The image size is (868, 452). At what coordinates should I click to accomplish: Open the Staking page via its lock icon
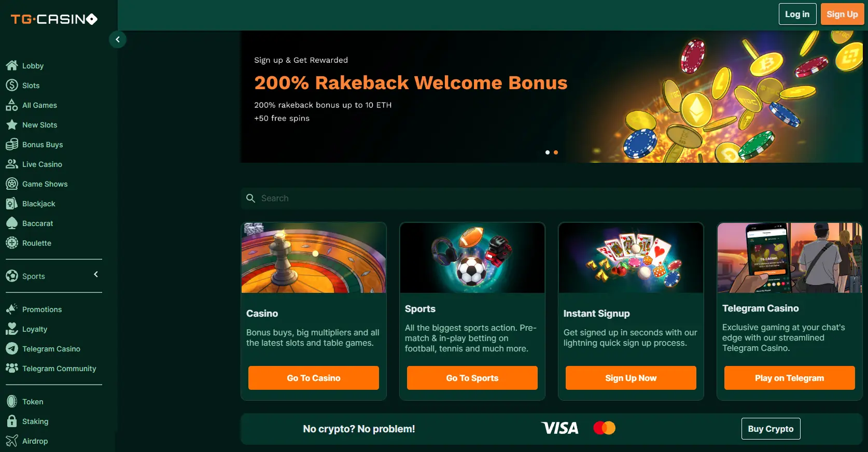[x=12, y=421]
